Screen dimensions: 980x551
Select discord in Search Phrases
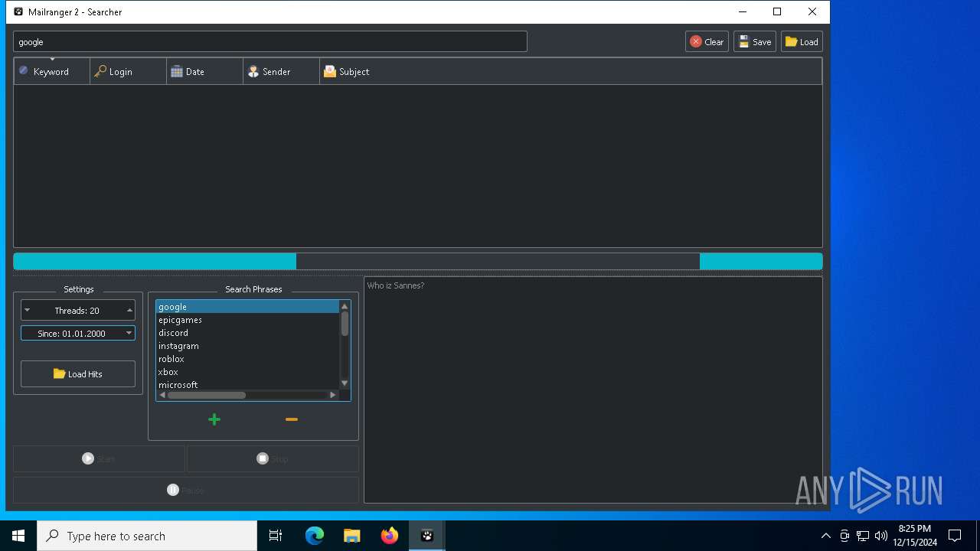(x=247, y=333)
